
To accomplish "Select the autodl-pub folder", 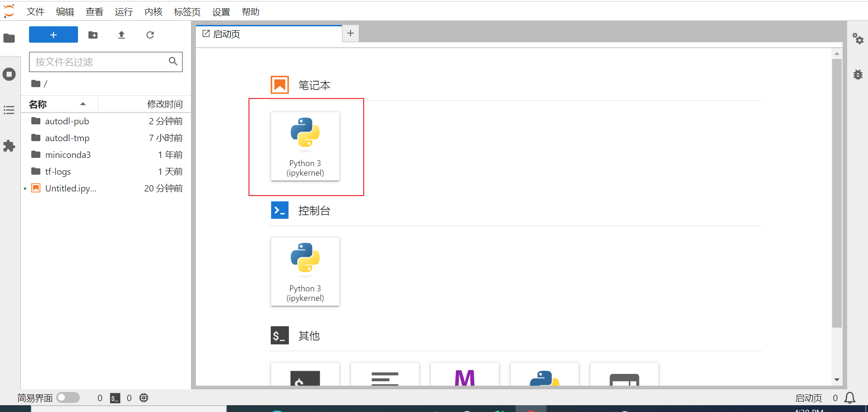I will click(107, 121).
